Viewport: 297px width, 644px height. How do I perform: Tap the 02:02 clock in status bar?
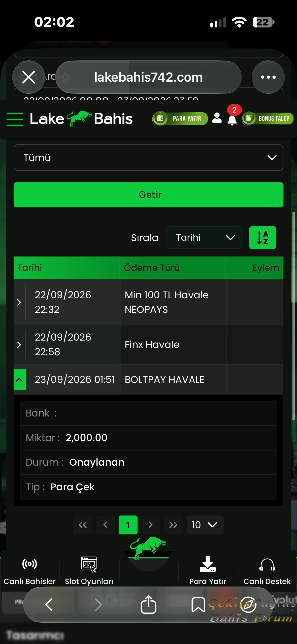[x=54, y=22]
